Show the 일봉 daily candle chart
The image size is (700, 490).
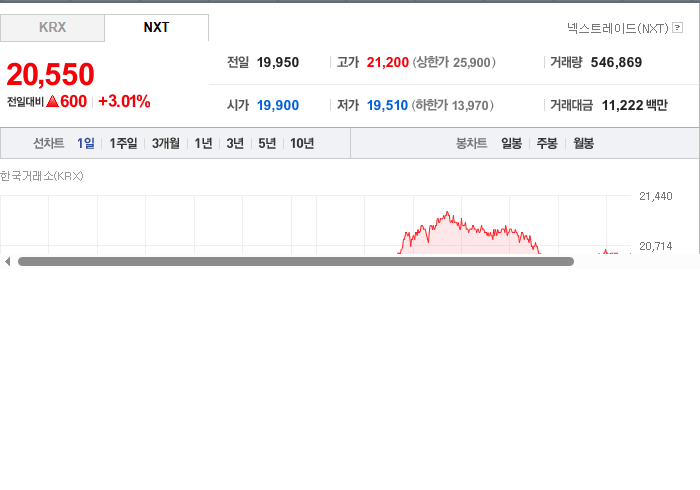click(x=511, y=143)
